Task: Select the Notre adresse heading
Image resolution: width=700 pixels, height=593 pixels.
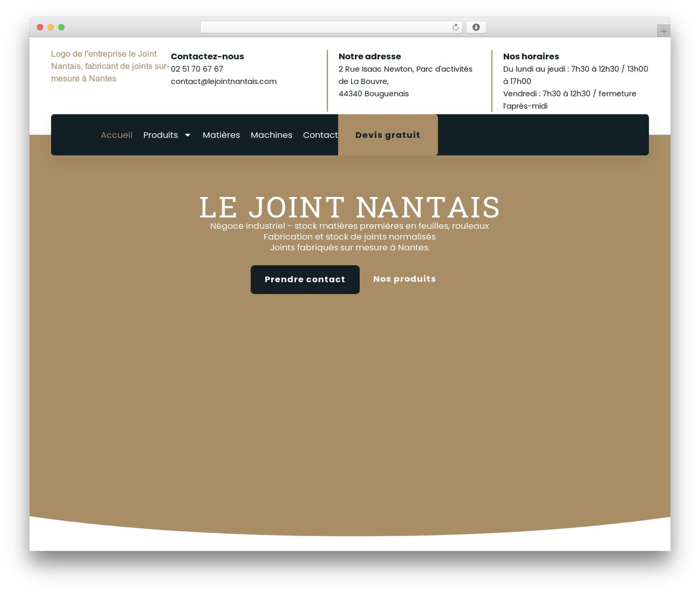Action: tap(370, 56)
